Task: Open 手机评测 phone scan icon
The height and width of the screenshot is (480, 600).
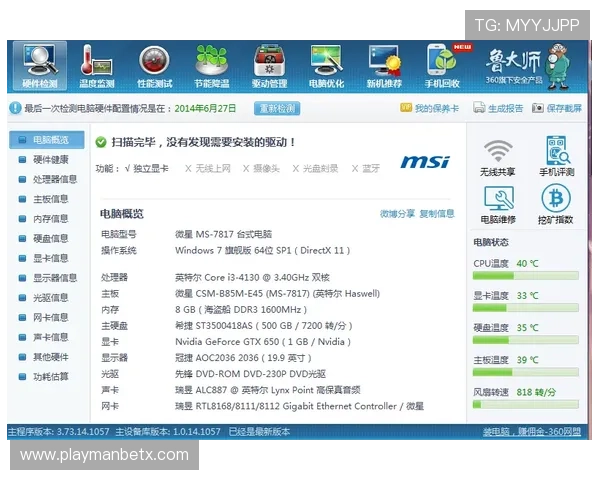Action: coord(557,156)
